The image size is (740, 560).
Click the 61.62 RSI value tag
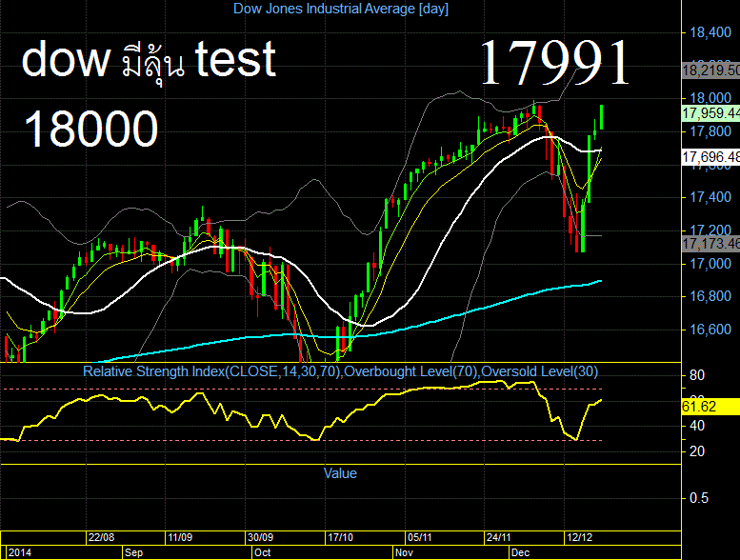point(710,407)
